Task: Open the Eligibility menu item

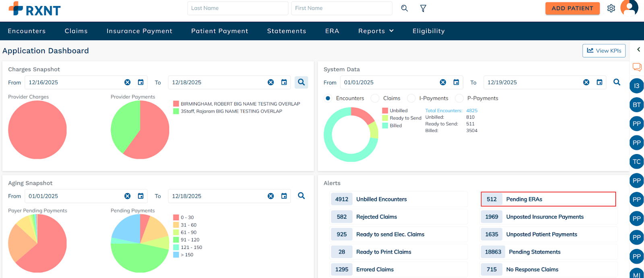Action: pyautogui.click(x=428, y=31)
